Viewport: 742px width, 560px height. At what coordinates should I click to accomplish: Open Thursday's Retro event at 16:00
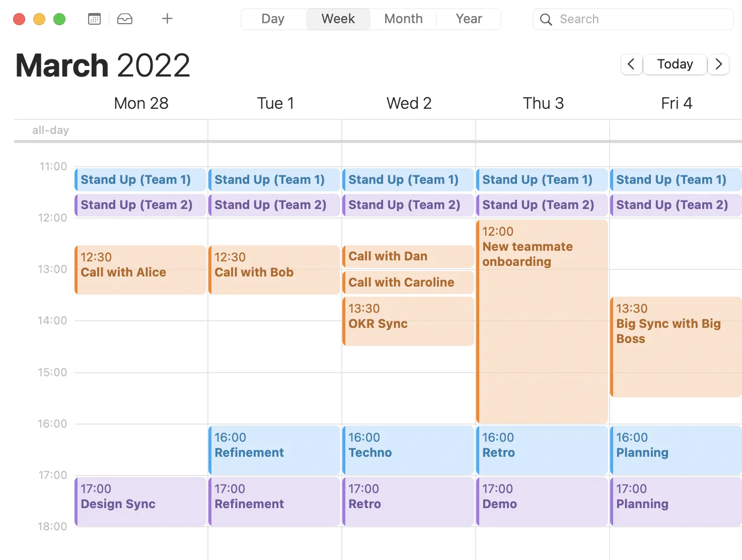point(542,450)
